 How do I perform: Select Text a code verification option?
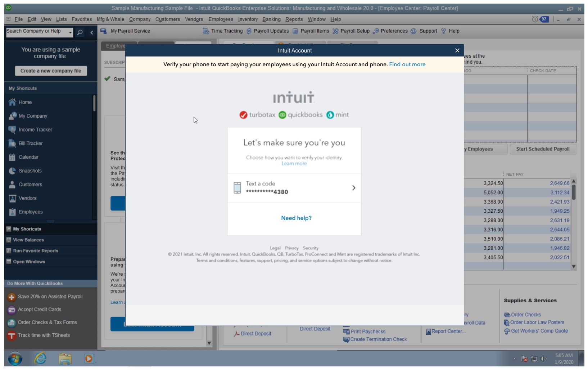tap(294, 188)
